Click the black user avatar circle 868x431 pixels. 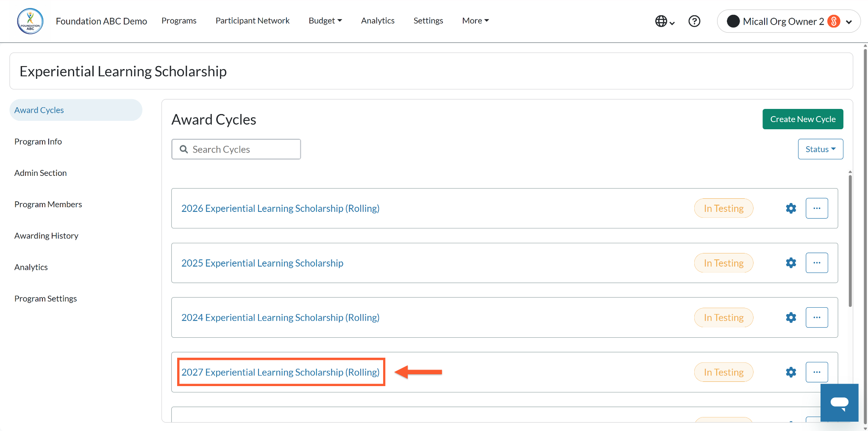733,21
